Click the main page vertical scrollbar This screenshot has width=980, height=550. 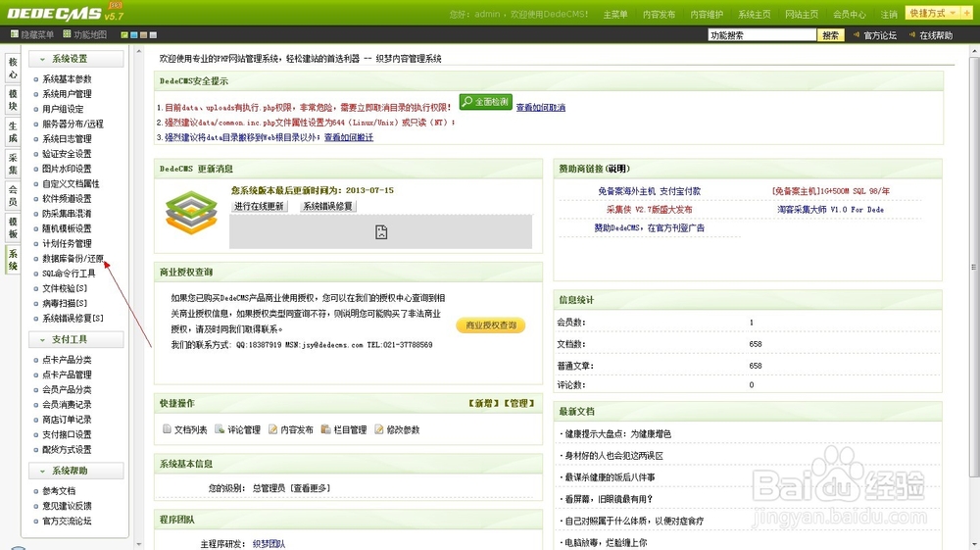(974, 266)
